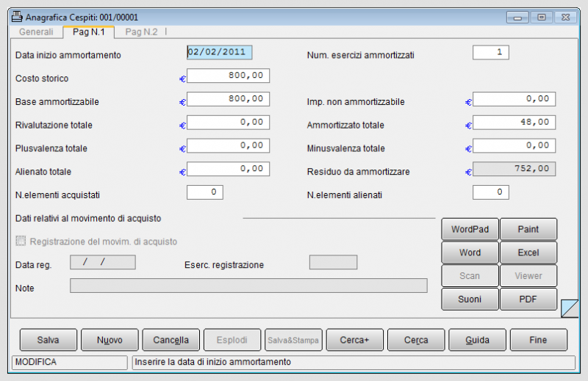Switch to the Generali tab
Viewport: 588px width, 381px height.
[36, 32]
